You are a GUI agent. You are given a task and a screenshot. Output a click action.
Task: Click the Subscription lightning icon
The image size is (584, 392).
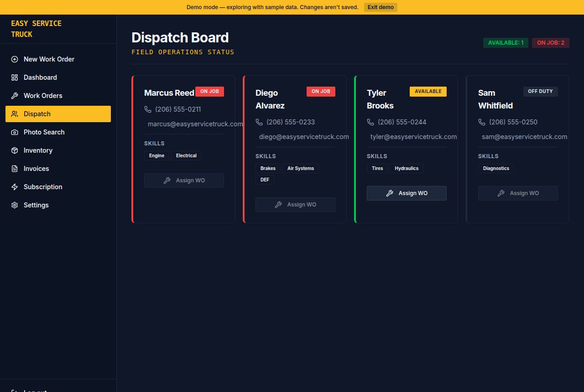click(x=15, y=187)
